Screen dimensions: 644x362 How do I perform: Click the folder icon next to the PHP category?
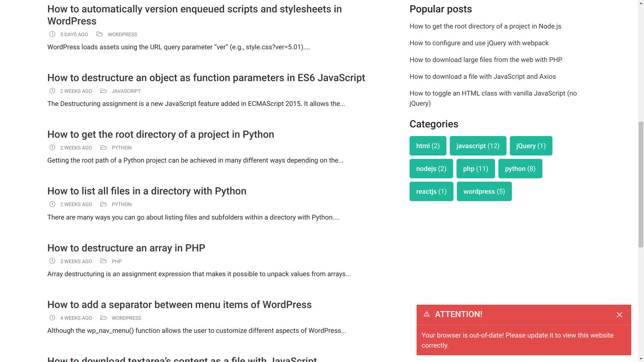pos(104,261)
